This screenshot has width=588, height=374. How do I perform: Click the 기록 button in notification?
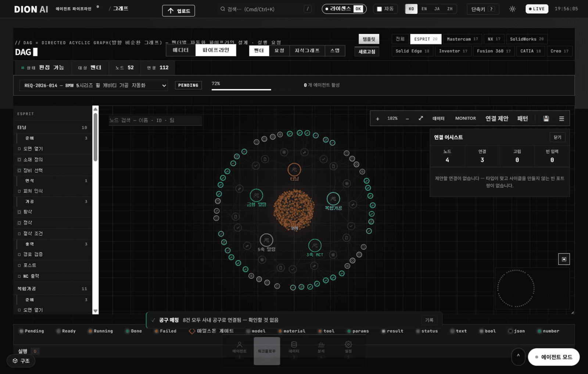tap(429, 320)
